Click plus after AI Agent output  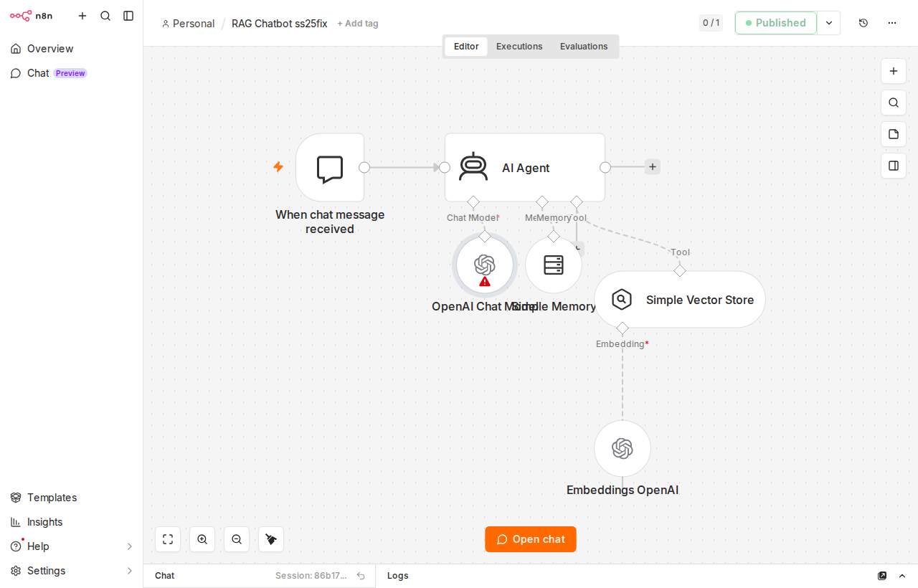(x=653, y=167)
